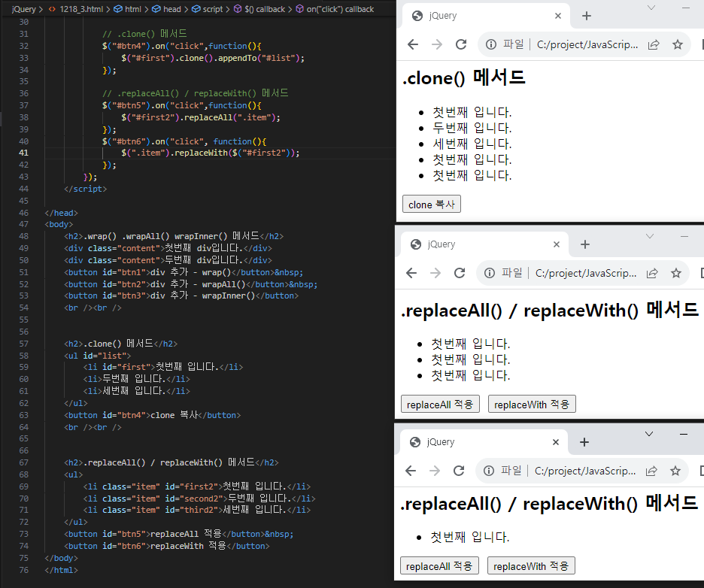The height and width of the screenshot is (588, 704).
Task: Click comment '// .clone() 메서드' on line 31
Action: click(x=144, y=34)
